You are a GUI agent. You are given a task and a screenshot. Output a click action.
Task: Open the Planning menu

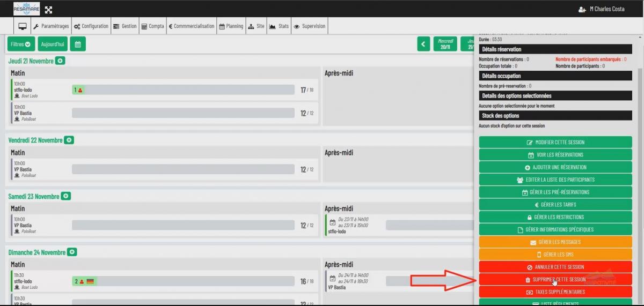tap(231, 26)
